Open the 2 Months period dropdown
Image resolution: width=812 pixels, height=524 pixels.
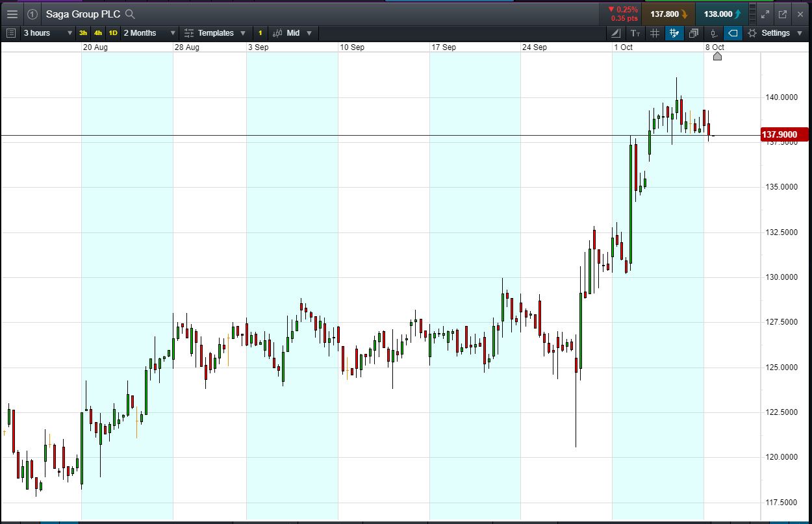pos(149,32)
